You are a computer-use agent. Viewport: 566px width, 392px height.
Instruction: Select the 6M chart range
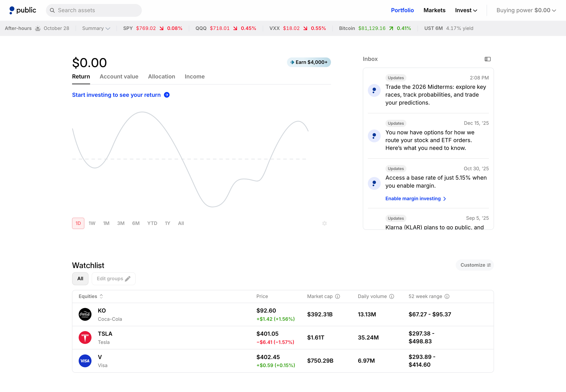click(136, 223)
